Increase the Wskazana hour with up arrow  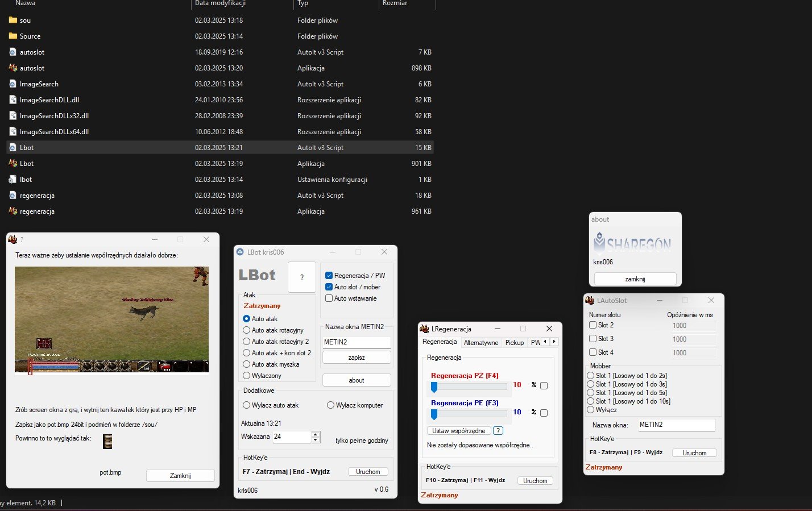click(x=316, y=434)
